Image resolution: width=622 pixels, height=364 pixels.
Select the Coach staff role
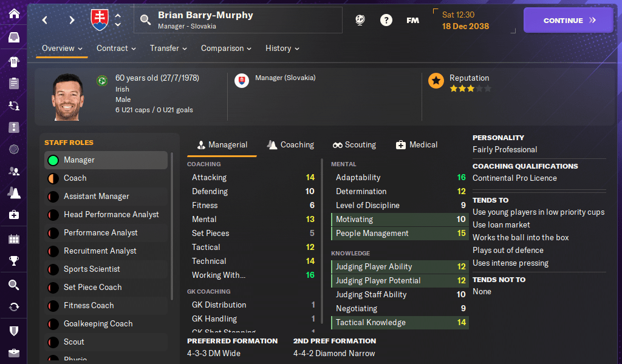click(106, 178)
